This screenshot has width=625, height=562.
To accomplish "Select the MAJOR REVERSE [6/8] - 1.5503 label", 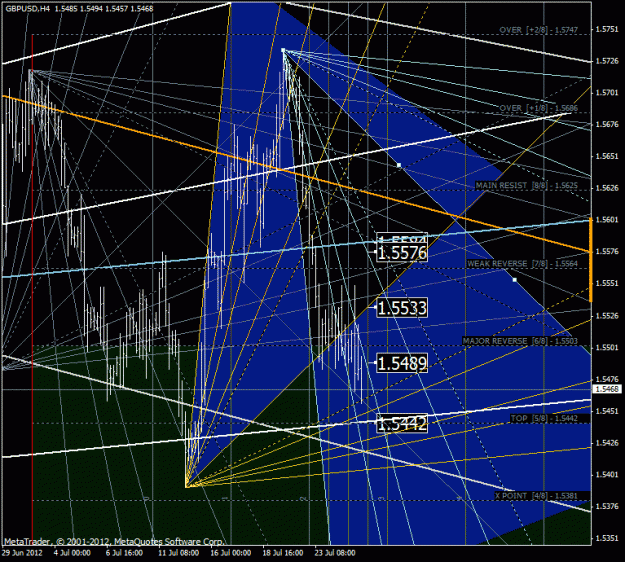I will [520, 341].
